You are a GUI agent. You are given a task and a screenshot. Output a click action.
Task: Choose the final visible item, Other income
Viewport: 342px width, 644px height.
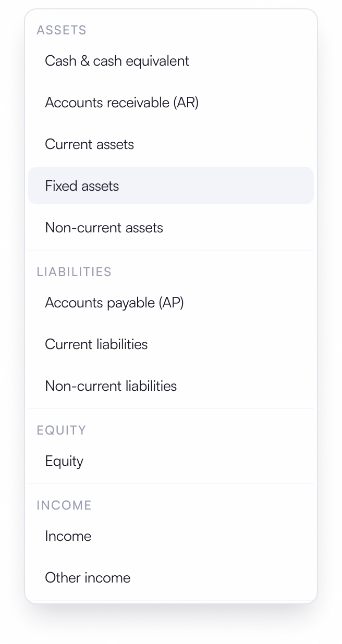(x=171, y=578)
